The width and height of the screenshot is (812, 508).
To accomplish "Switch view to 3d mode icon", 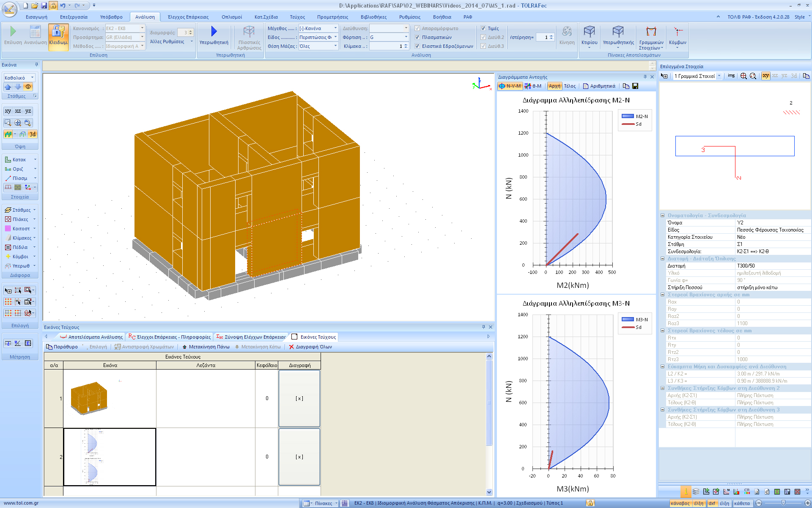I will tap(33, 134).
